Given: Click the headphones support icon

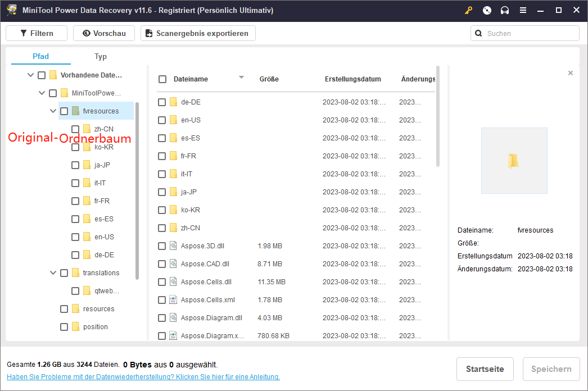Looking at the screenshot, I should coord(505,10).
